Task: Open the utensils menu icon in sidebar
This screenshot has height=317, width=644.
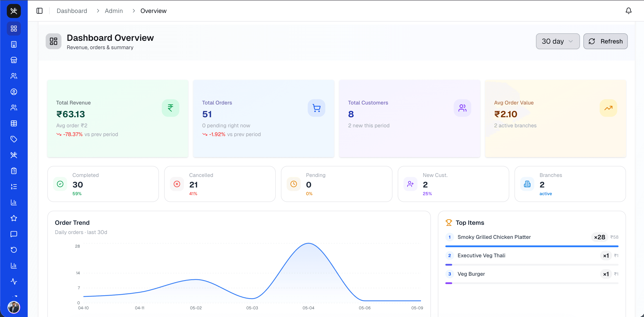Action: (x=14, y=155)
